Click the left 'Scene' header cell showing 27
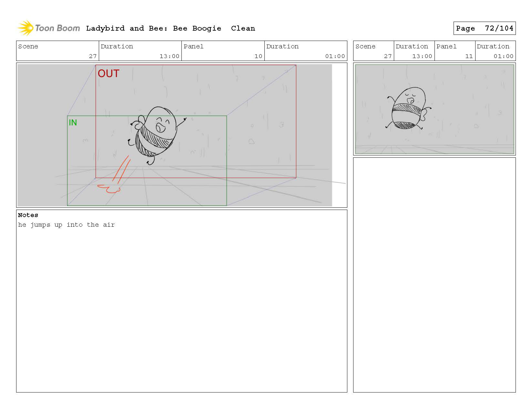This screenshot has height=417, width=532. pyautogui.click(x=57, y=51)
